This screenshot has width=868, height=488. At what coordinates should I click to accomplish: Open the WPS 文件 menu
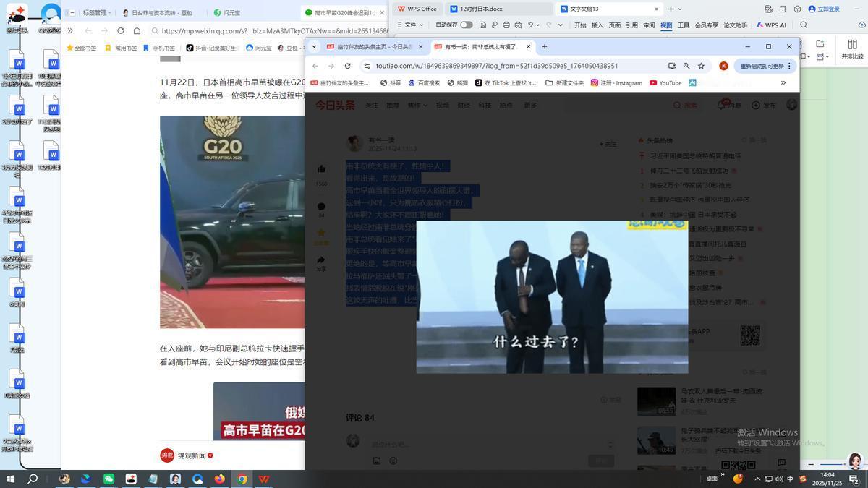[409, 25]
